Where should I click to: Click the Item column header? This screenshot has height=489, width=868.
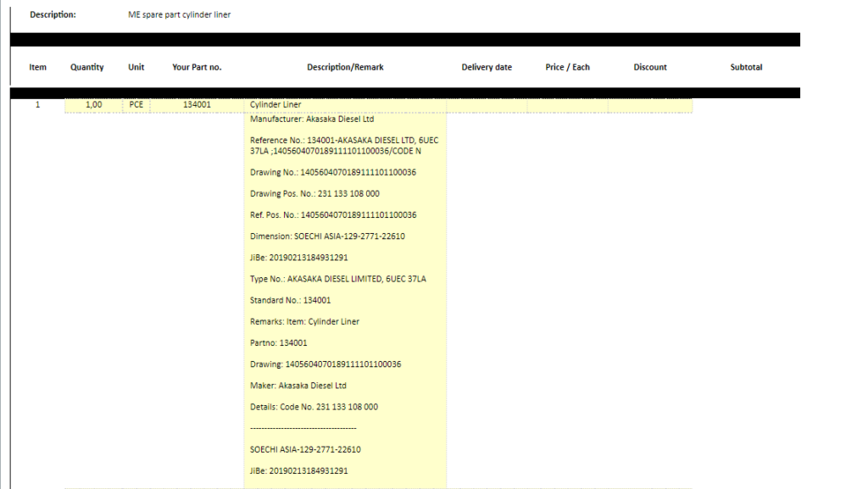pos(38,67)
